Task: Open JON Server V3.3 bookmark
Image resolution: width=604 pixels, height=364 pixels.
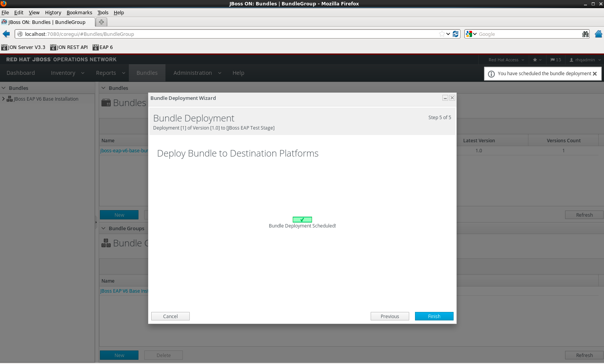Action: pos(23,47)
